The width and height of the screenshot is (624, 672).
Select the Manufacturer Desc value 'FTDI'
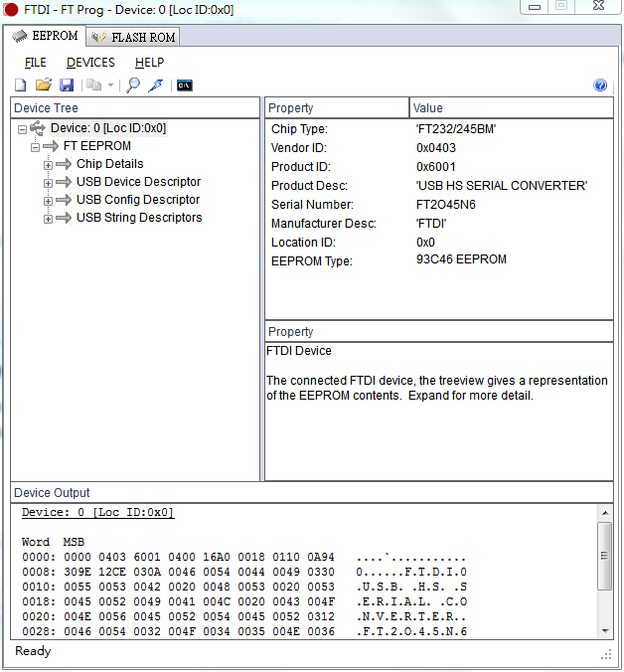[x=431, y=224]
